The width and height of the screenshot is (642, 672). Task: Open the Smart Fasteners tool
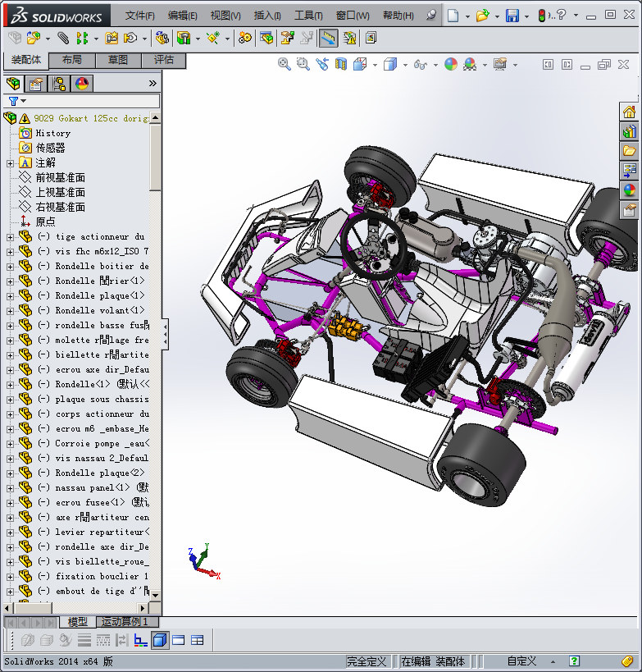(x=112, y=38)
